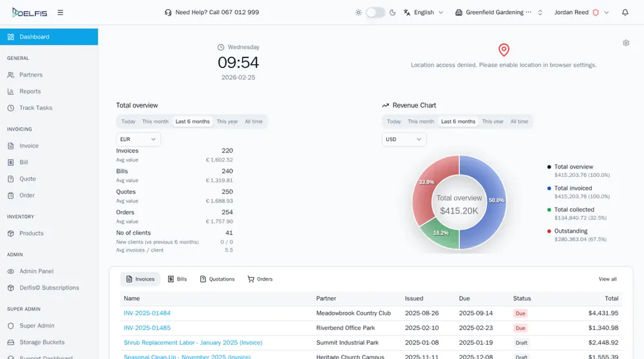This screenshot has width=644, height=359.
Task: Open Partners from the sidebar
Action: coord(31,75)
